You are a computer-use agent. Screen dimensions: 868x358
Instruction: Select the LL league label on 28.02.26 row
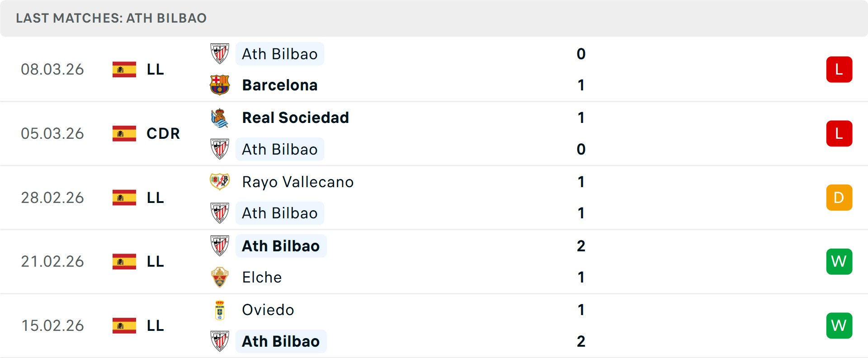click(x=154, y=198)
